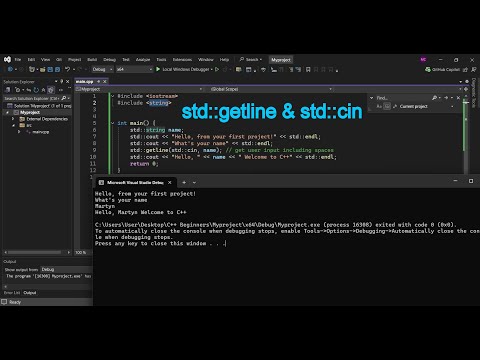Open the Test menu
Viewport: 480px width, 360px height.
point(126,60)
